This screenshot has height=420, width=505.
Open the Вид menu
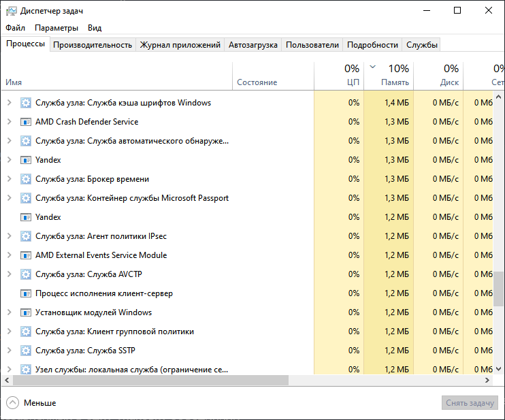(95, 28)
